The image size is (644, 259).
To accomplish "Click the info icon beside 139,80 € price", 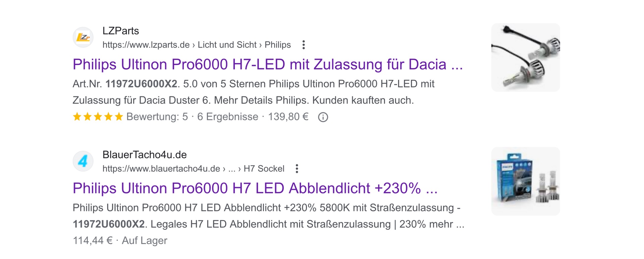I will point(323,117).
